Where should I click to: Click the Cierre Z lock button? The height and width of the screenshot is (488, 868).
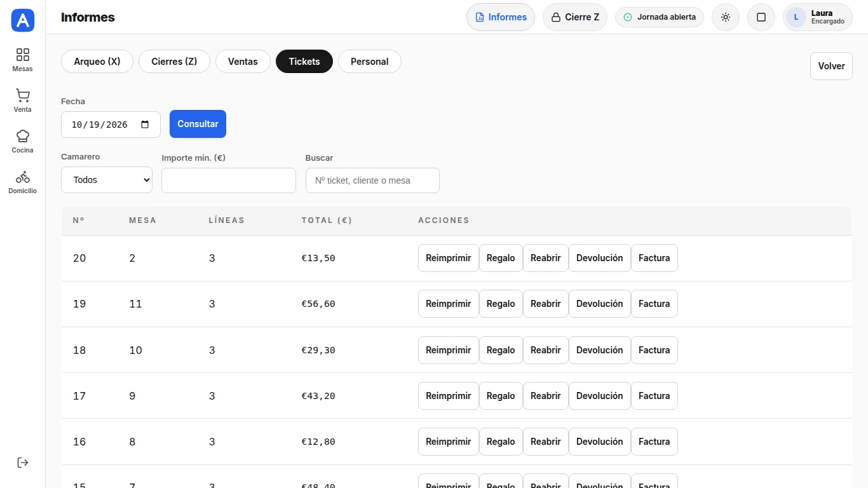point(575,17)
